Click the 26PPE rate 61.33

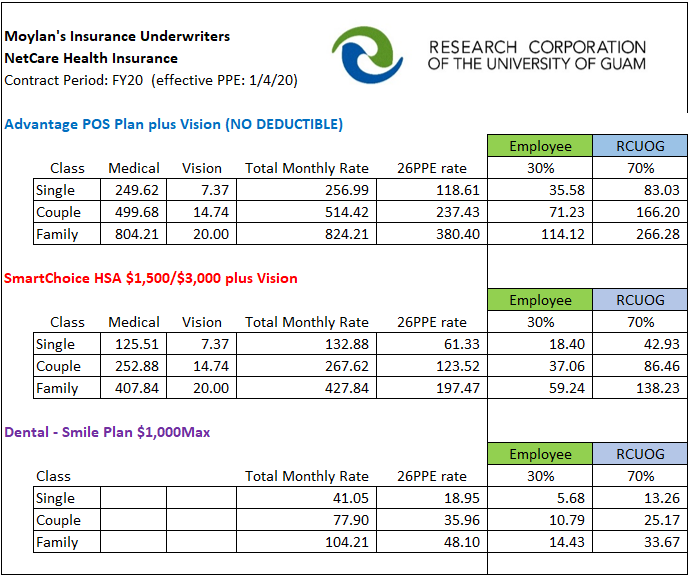(x=432, y=344)
